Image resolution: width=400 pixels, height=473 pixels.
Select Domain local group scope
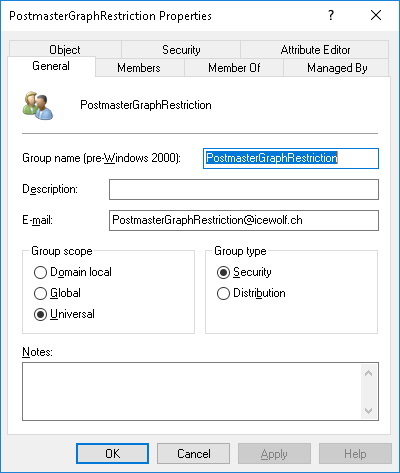click(x=73, y=272)
